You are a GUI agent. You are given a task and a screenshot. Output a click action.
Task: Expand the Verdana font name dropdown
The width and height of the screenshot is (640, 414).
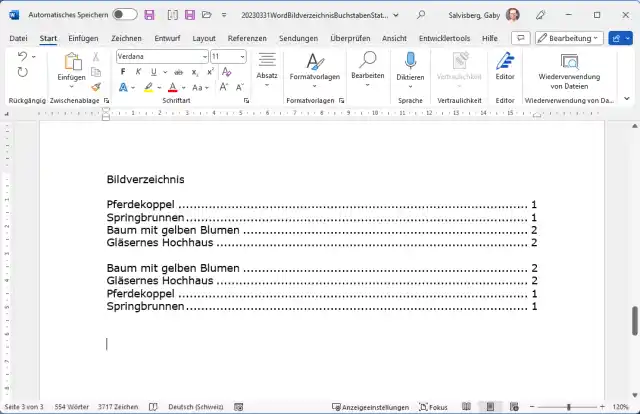coord(203,57)
